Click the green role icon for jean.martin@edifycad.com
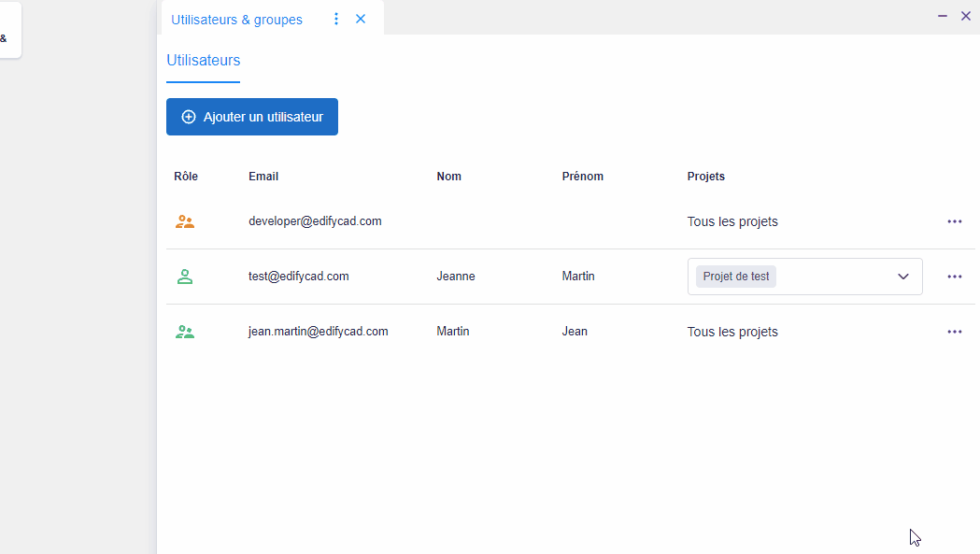Screen dimensions: 980x554 [x=185, y=332]
